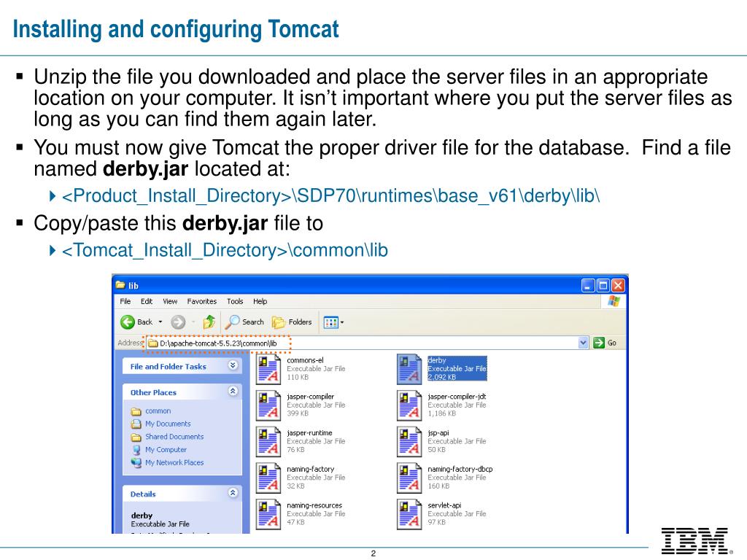The width and height of the screenshot is (747, 560).
Task: Select the commons-el jar file icon
Action: click(x=268, y=369)
